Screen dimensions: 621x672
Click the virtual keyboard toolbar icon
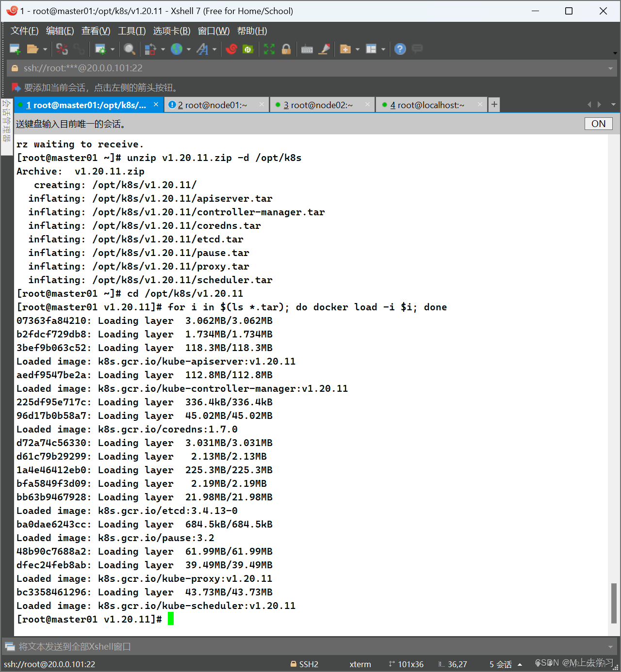pos(307,49)
